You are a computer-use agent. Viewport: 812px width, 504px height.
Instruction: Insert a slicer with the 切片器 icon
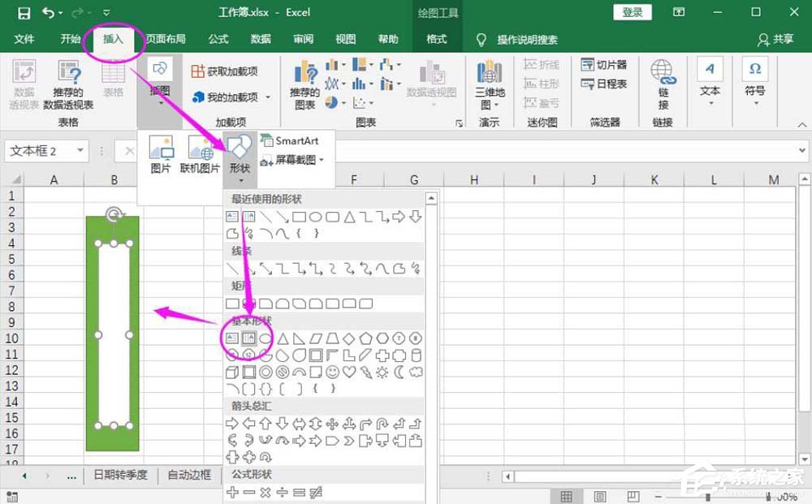604,64
